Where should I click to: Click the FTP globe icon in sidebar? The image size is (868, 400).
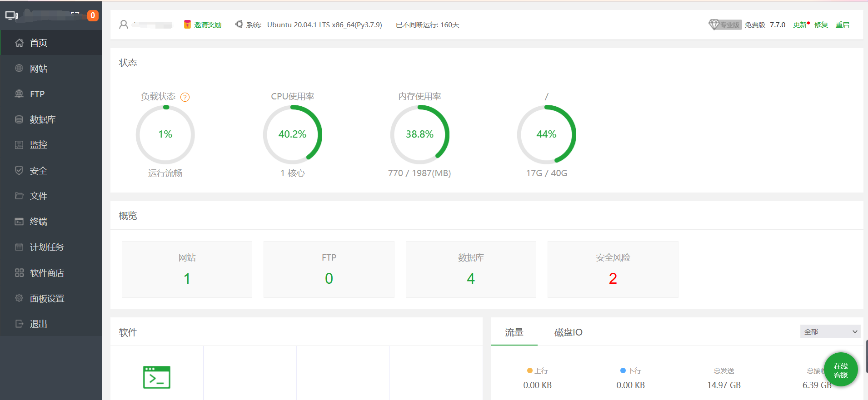[19, 94]
